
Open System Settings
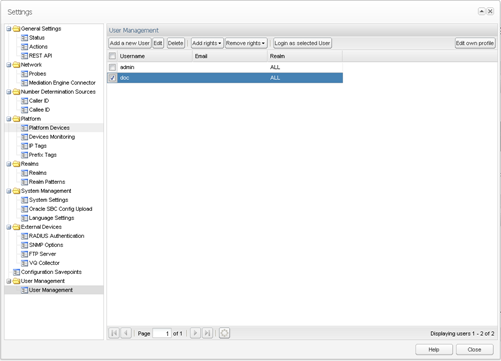pyautogui.click(x=48, y=200)
